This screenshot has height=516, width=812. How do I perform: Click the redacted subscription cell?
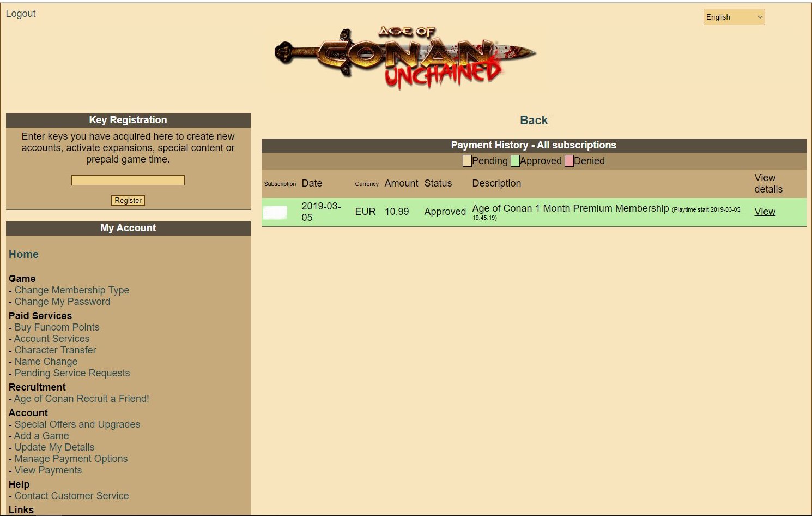point(275,212)
